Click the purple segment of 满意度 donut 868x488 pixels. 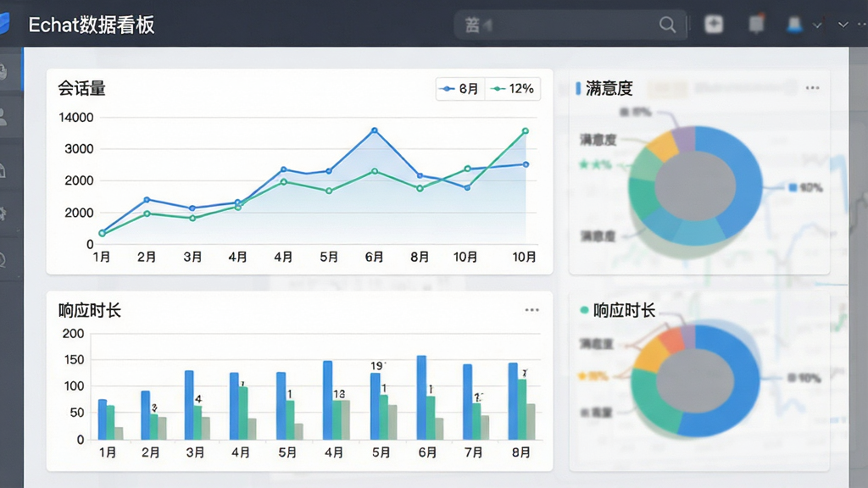pyautogui.click(x=685, y=138)
